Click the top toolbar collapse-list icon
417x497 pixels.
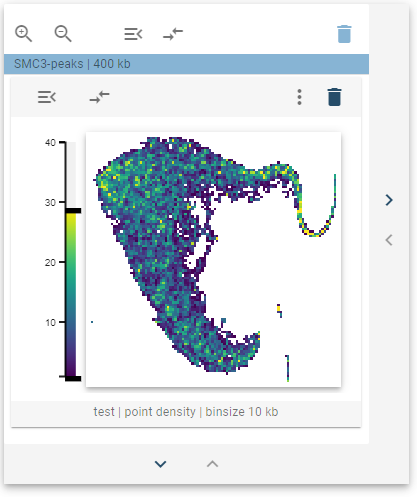click(x=133, y=34)
